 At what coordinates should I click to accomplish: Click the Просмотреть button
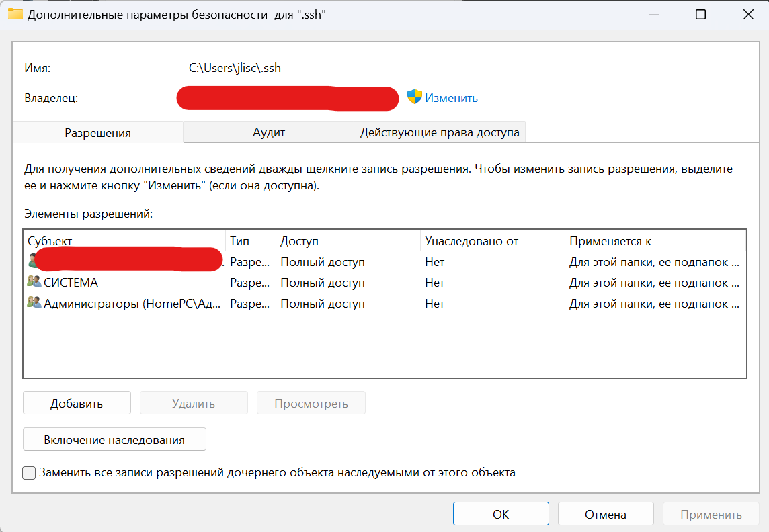pos(311,402)
